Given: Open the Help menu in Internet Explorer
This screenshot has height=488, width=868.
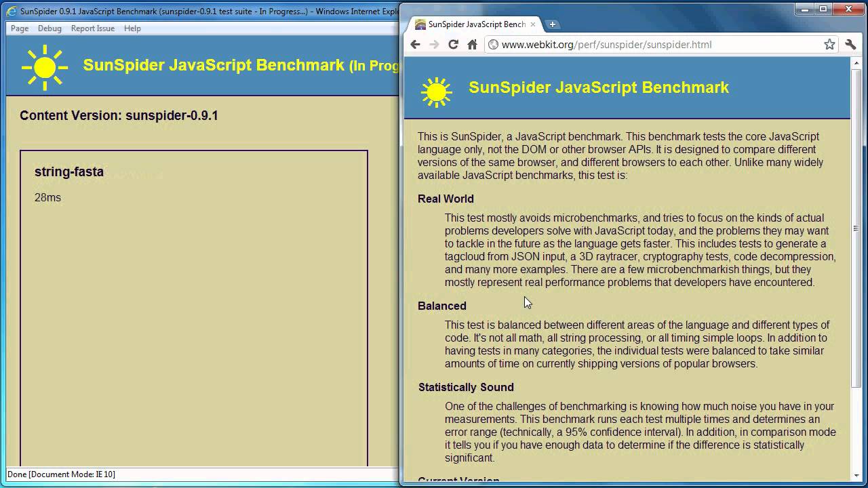Looking at the screenshot, I should tap(132, 28).
